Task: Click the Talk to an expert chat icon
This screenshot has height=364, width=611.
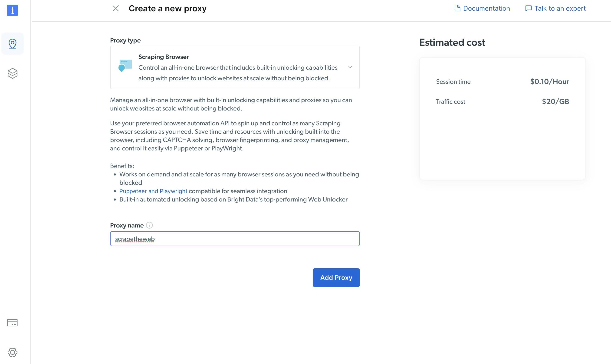Action: click(528, 8)
